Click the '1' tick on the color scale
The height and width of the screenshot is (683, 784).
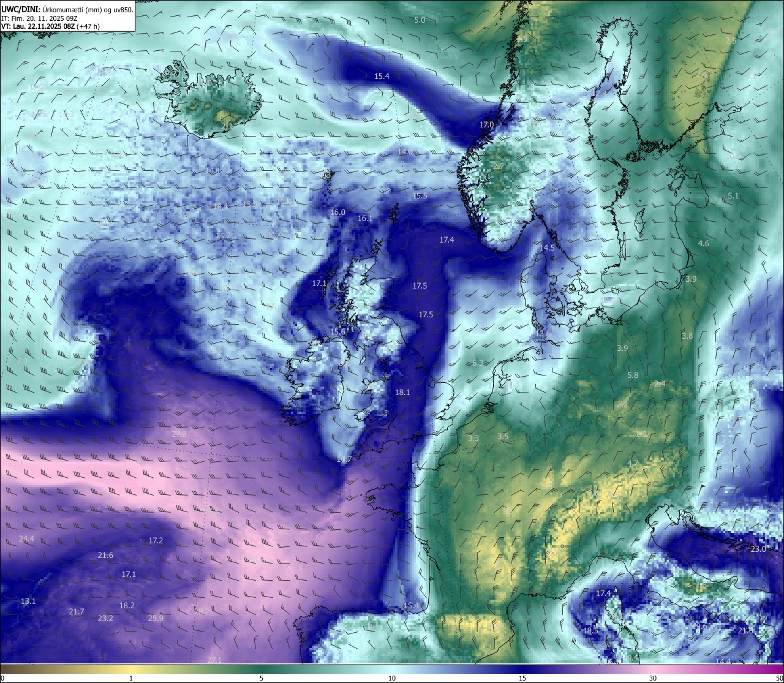tap(131, 678)
